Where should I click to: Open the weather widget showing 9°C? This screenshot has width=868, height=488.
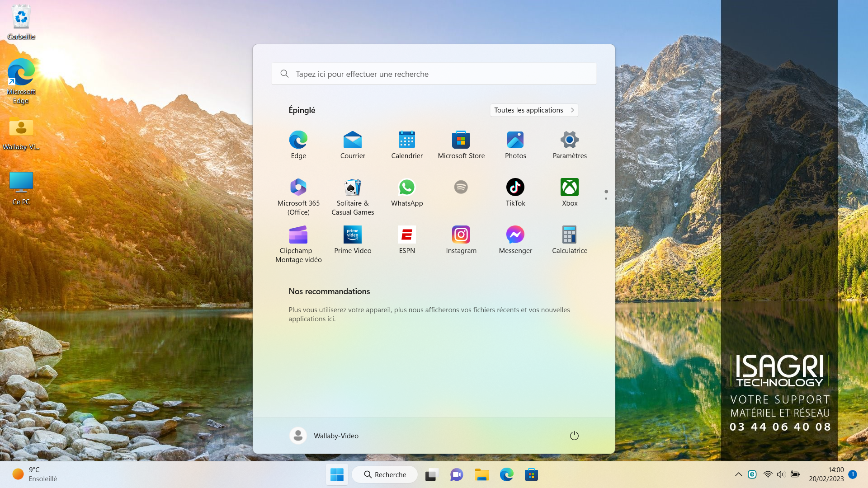click(35, 474)
